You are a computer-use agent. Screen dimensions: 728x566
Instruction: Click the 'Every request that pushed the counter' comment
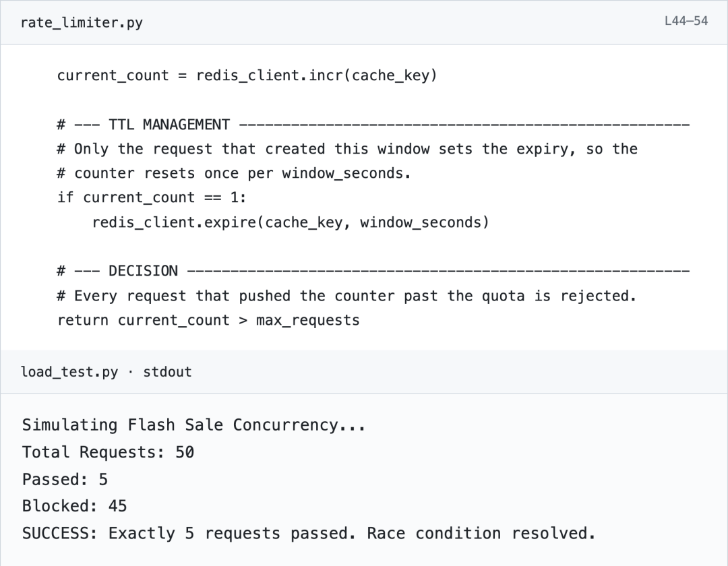[x=346, y=296]
